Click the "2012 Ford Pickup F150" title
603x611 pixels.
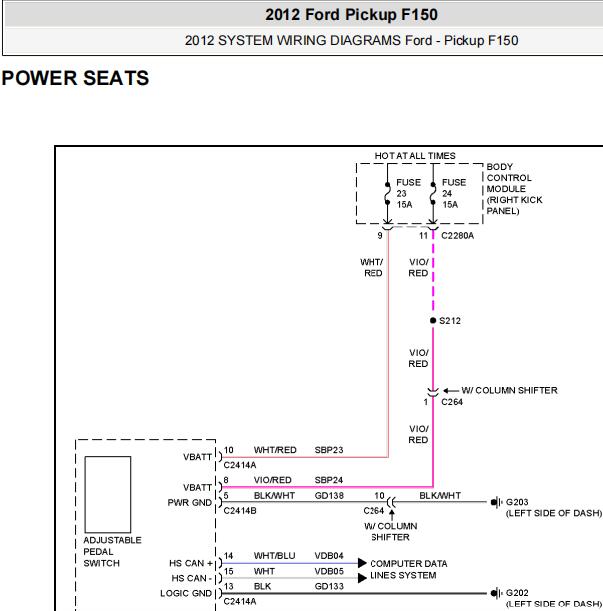[351, 15]
